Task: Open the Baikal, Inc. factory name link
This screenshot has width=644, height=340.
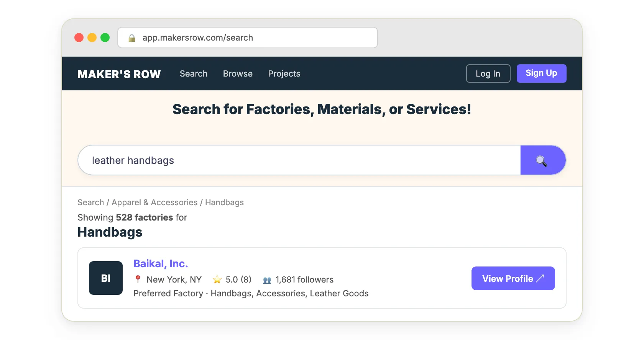Action: click(x=161, y=264)
